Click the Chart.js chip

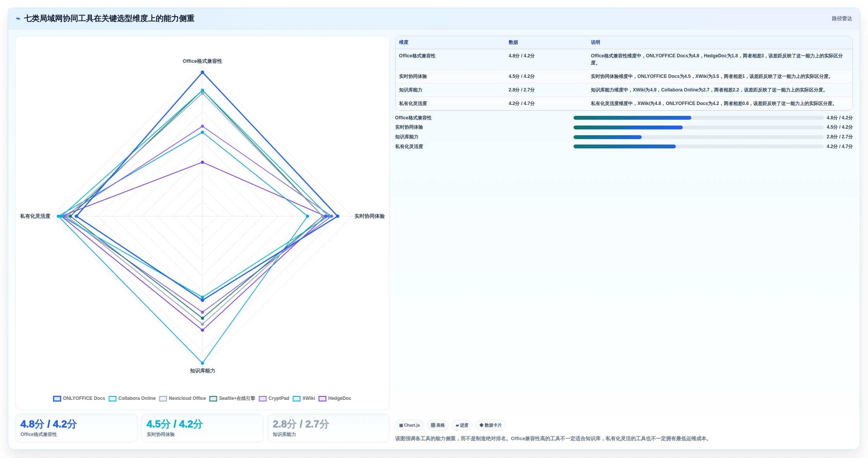click(x=410, y=425)
